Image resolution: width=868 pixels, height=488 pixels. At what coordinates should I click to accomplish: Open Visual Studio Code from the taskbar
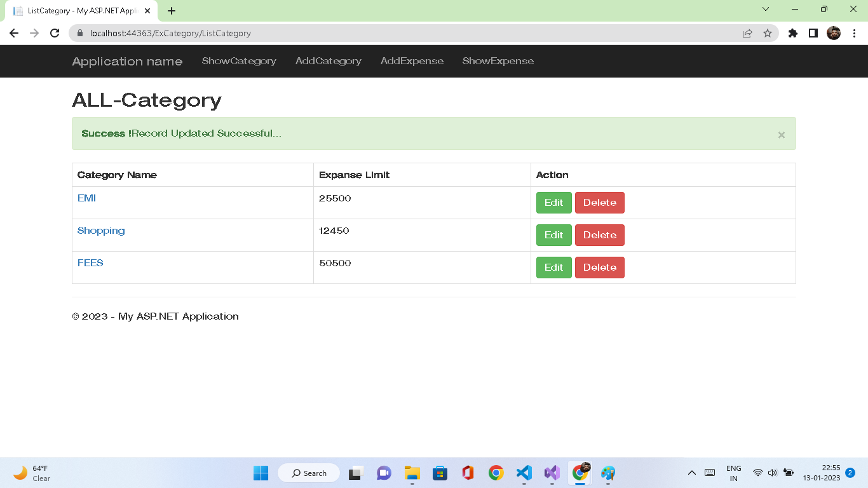524,473
